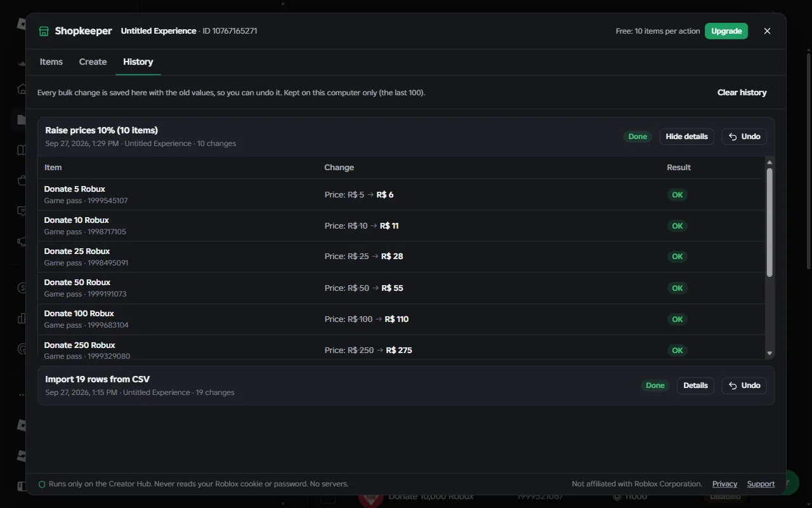Click the details table scrollbar thumb
The height and width of the screenshot is (508, 812).
769,222
